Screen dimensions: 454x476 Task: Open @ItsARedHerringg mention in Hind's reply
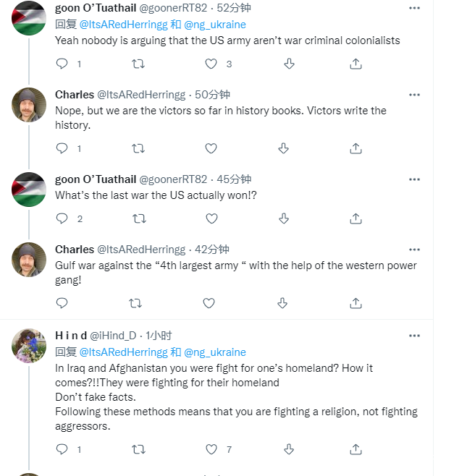click(x=123, y=352)
